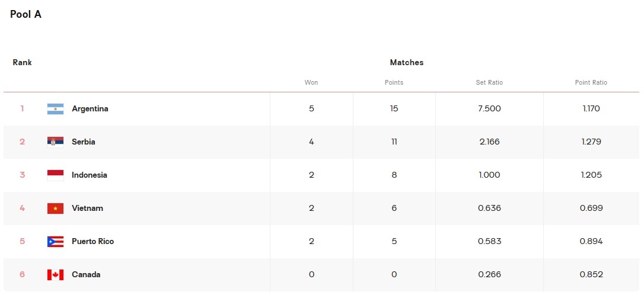Click the Matches group header
Screen dimensions: 644x295
[x=407, y=62]
